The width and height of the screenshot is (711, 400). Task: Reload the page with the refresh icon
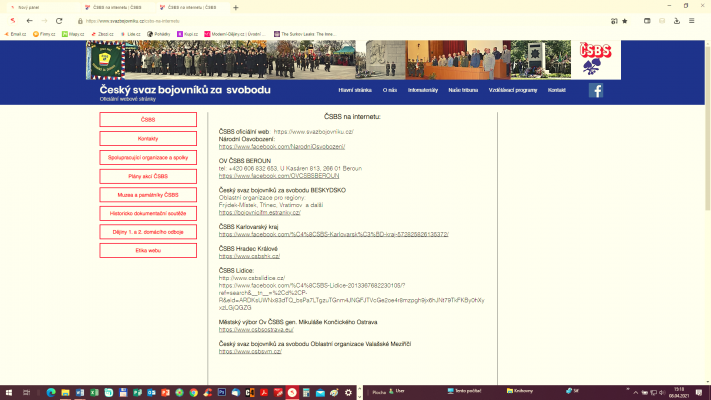[59, 21]
